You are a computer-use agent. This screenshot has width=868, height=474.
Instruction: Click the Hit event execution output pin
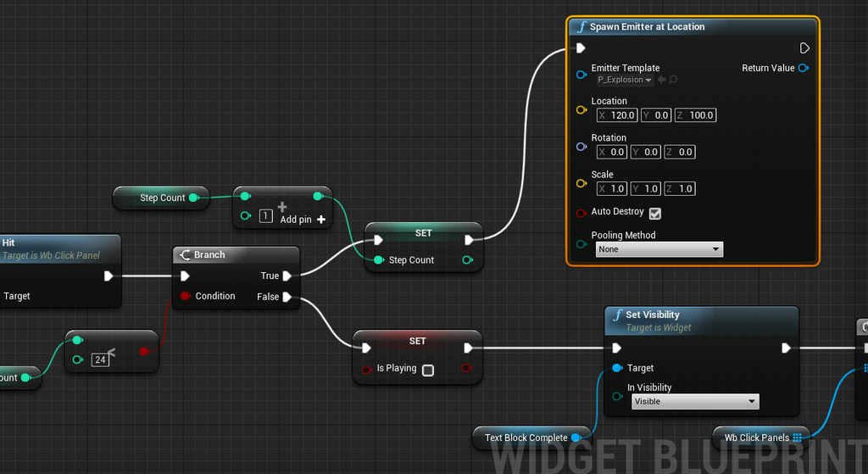tap(108, 276)
